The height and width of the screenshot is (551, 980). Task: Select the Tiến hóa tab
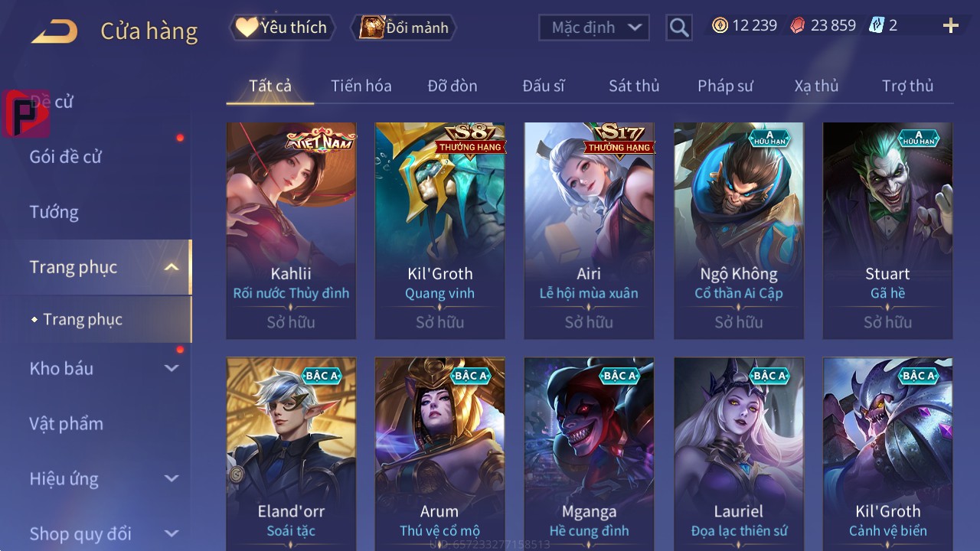[x=361, y=86]
